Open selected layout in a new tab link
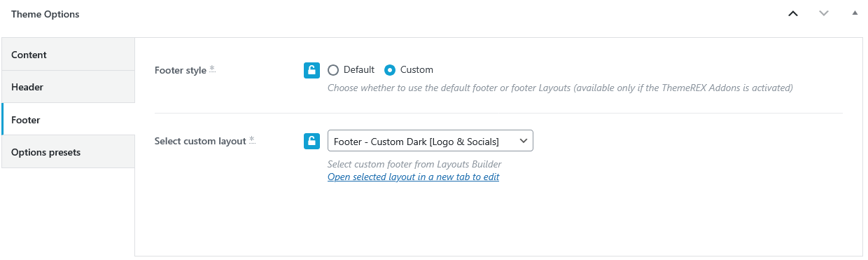This screenshot has width=868, height=260. (413, 177)
